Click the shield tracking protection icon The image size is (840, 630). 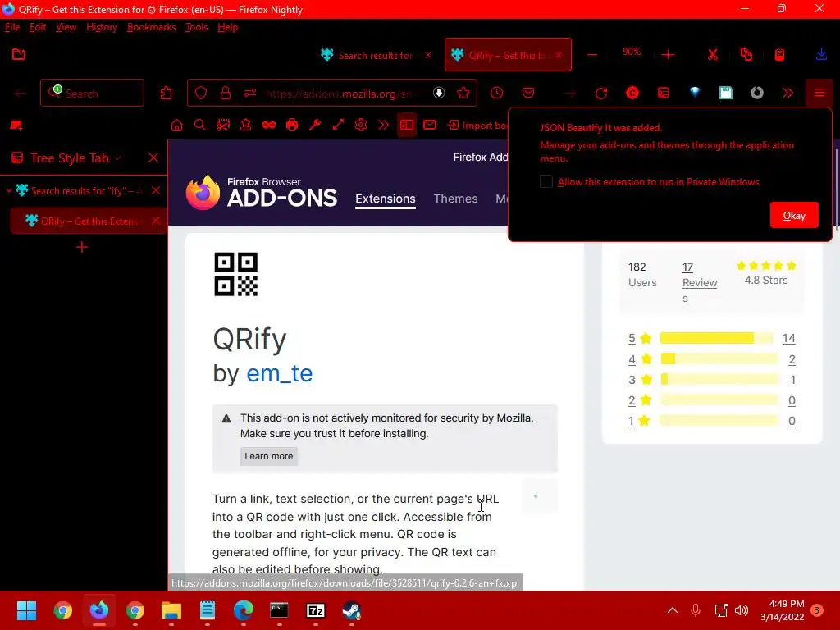click(x=201, y=94)
